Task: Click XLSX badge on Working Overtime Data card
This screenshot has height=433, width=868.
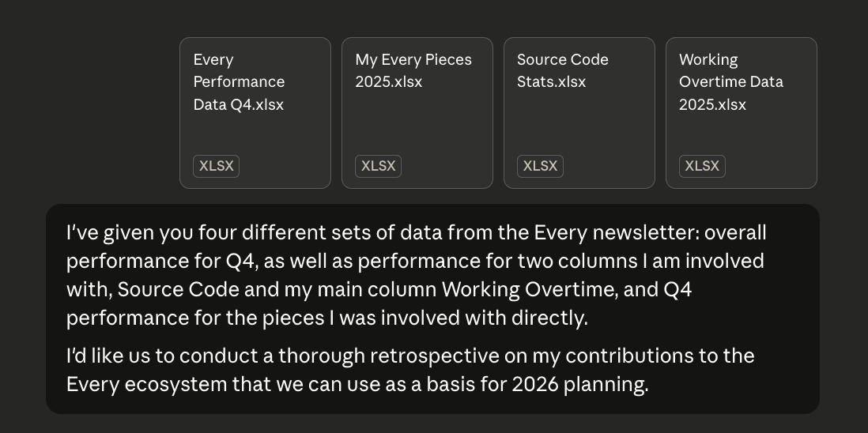Action: (x=702, y=166)
